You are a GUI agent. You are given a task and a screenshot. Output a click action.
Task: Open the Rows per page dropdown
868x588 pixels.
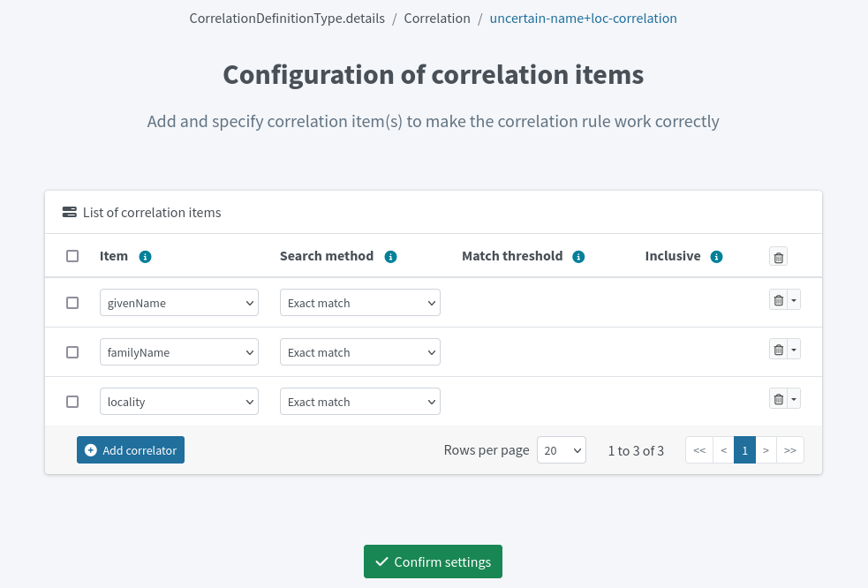[x=561, y=449]
